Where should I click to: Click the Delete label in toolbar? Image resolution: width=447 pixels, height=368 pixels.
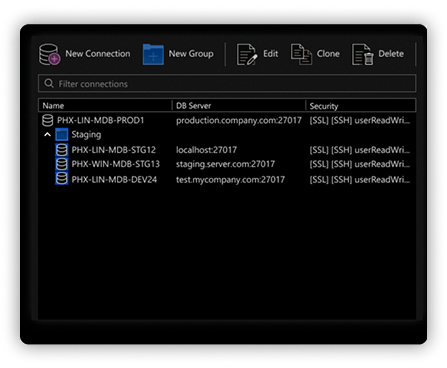tap(391, 54)
